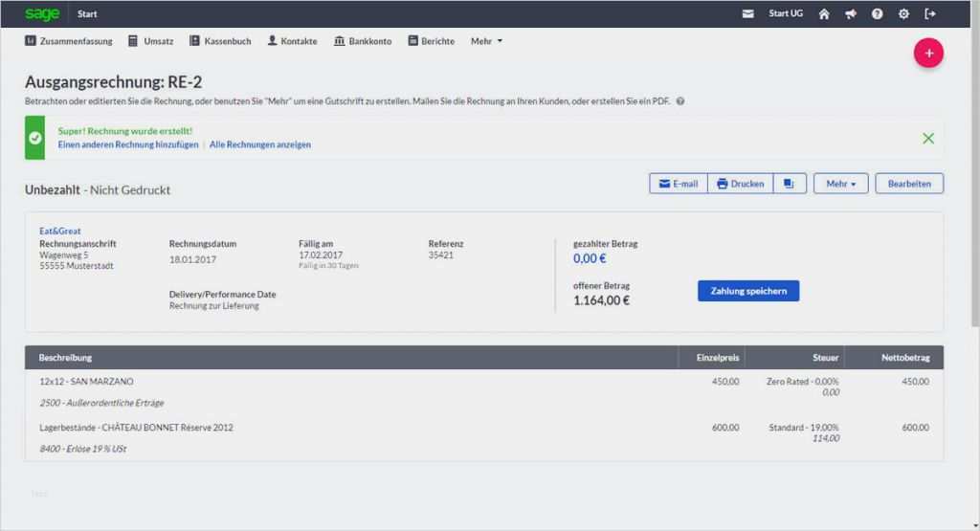Open announcements megaphone icon
980x531 pixels.
tap(850, 14)
